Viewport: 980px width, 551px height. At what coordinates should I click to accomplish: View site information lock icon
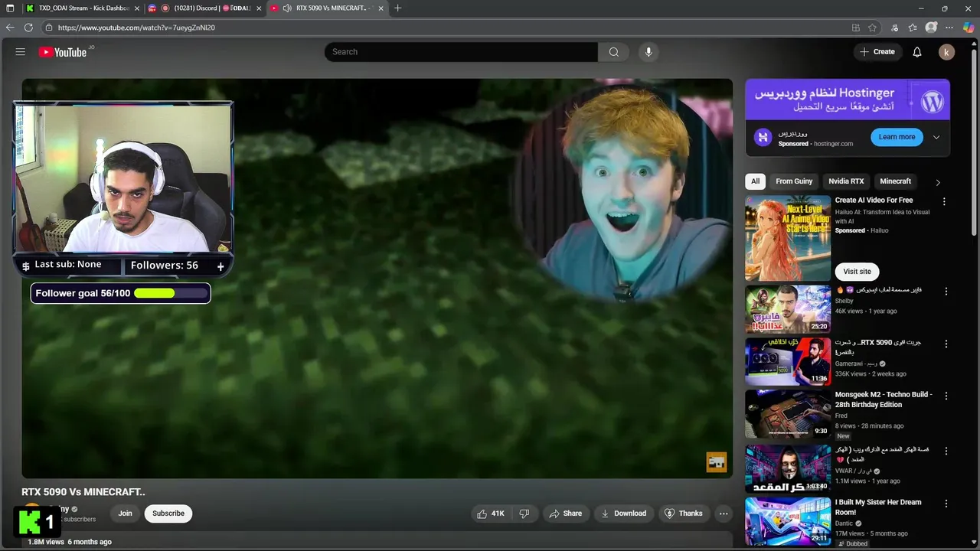coord(48,28)
